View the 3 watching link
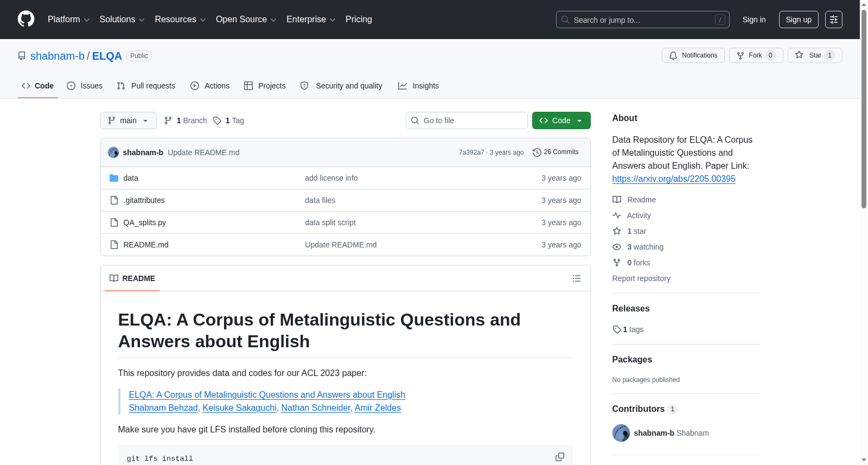Image resolution: width=868 pixels, height=465 pixels. tap(638, 247)
